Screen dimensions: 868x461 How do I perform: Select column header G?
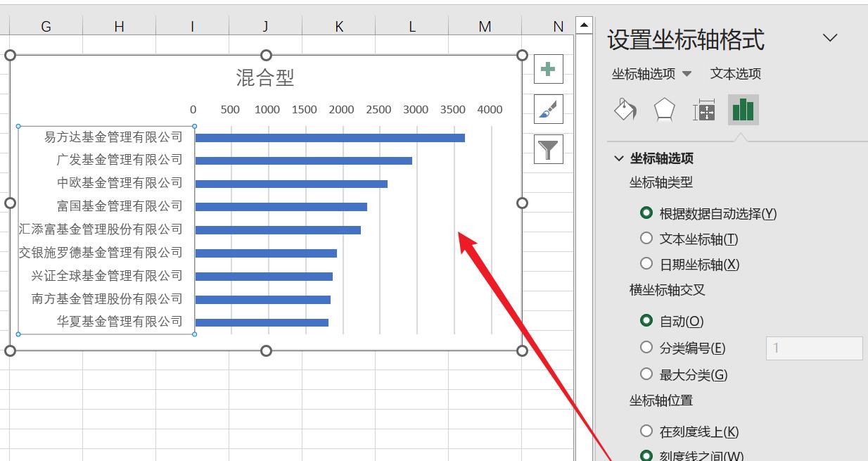click(x=46, y=26)
